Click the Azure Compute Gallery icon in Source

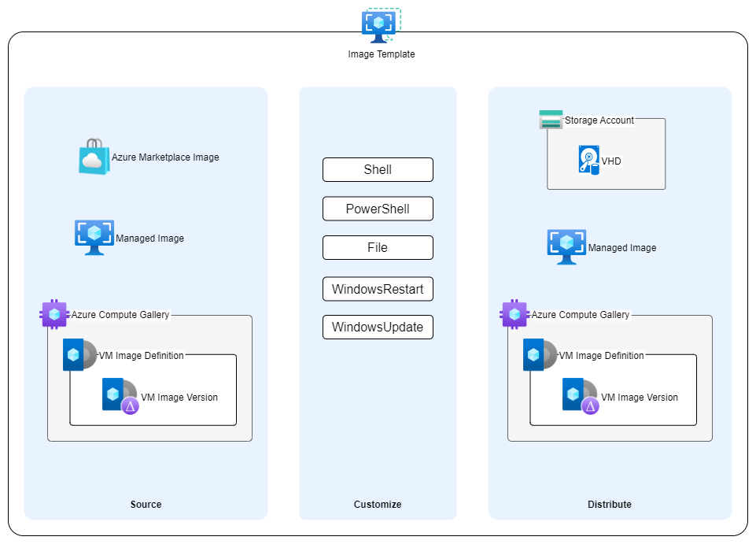54,314
